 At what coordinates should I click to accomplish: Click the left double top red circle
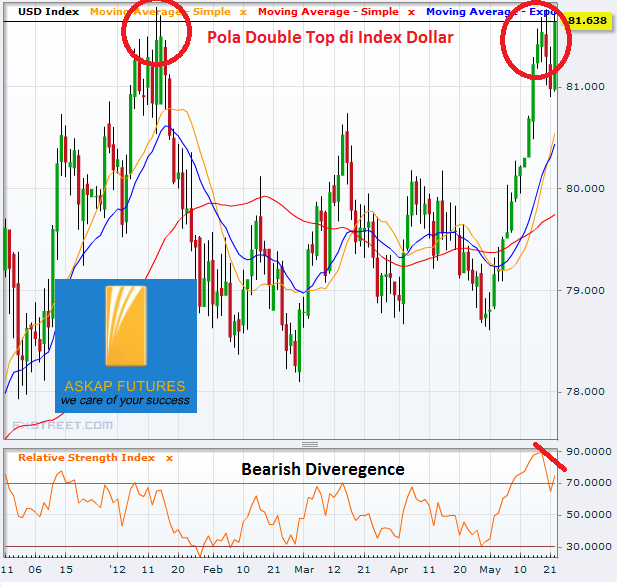[x=158, y=33]
